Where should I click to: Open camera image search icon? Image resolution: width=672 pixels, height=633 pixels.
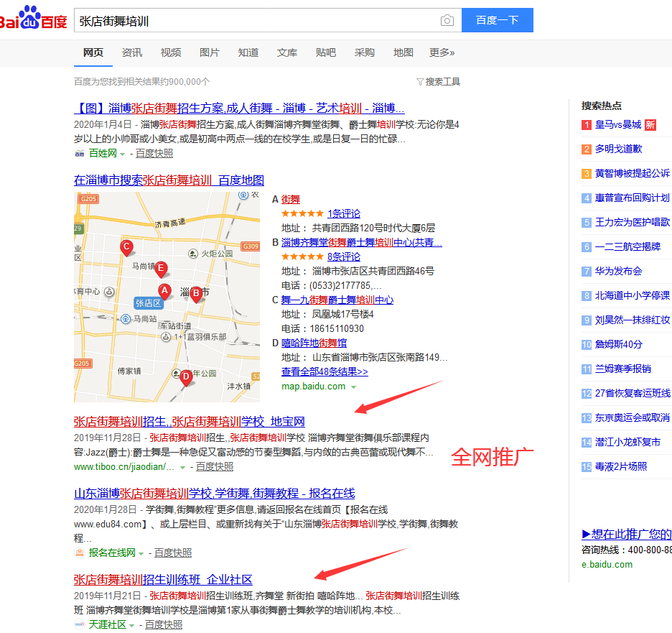[x=447, y=20]
